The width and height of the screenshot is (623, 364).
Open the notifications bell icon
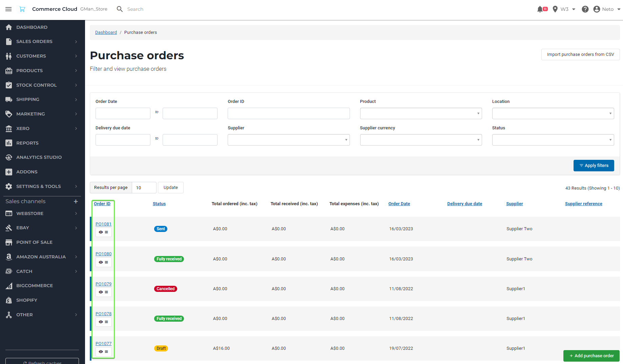[x=540, y=9]
